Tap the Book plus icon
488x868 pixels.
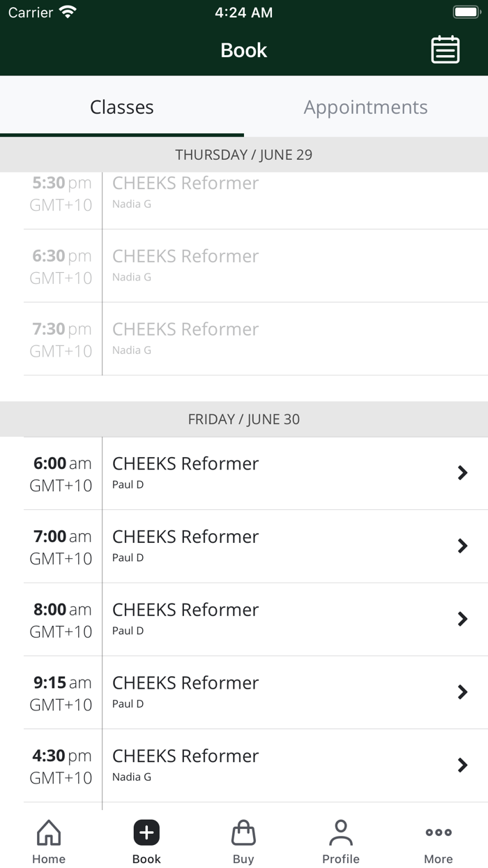point(146,832)
